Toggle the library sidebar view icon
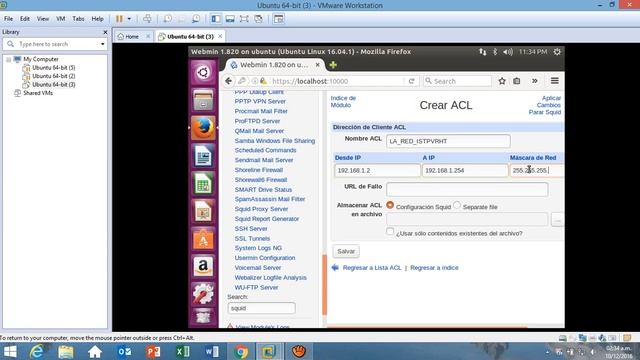 pyautogui.click(x=216, y=19)
